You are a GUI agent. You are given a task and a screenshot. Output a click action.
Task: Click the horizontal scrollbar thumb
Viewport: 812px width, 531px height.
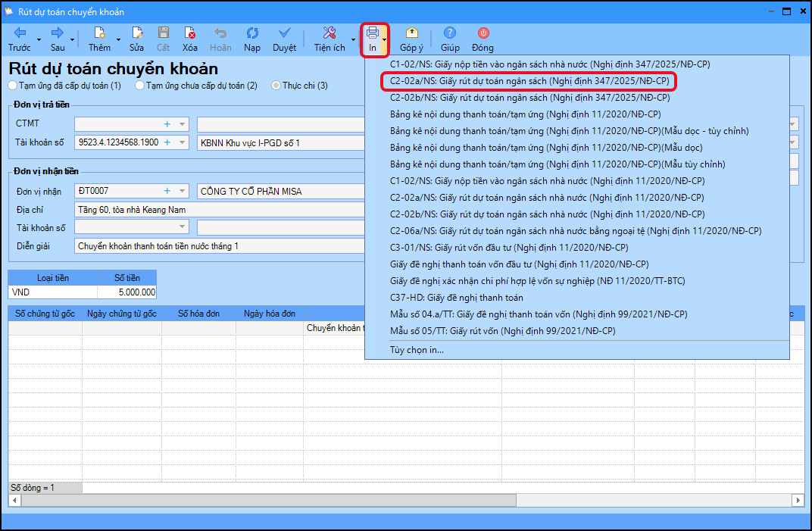pos(268,501)
